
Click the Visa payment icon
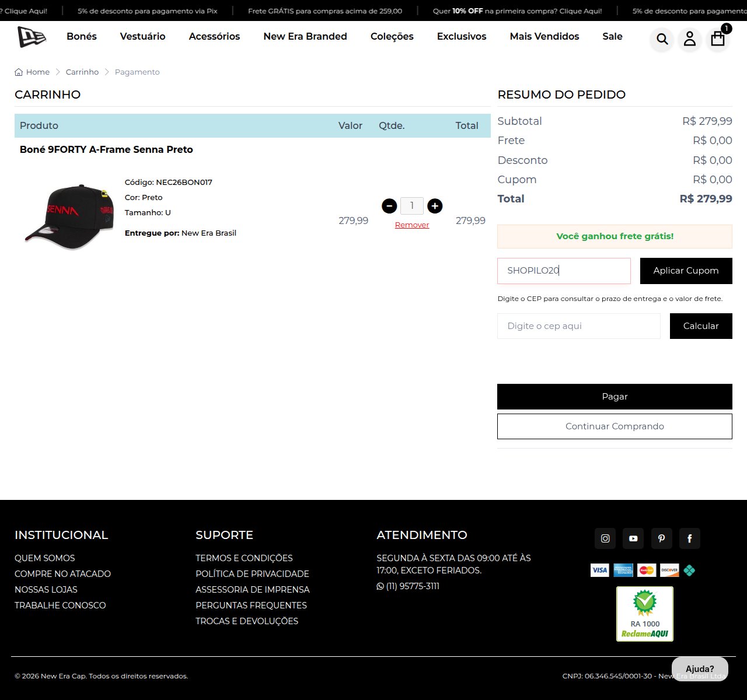tap(599, 570)
